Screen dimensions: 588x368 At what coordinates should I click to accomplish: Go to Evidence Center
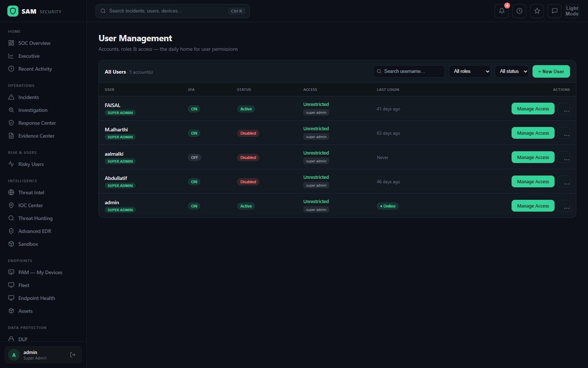[x=43, y=136]
